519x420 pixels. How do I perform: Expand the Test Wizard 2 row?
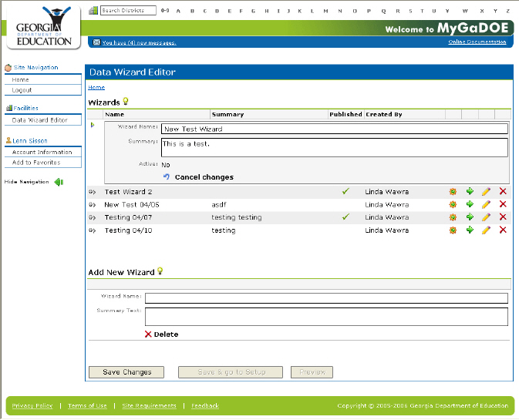pos(92,192)
